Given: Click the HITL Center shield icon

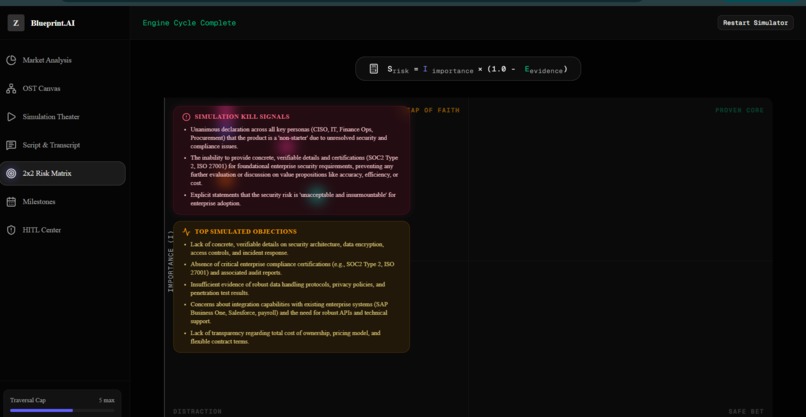Looking at the screenshot, I should coord(11,230).
